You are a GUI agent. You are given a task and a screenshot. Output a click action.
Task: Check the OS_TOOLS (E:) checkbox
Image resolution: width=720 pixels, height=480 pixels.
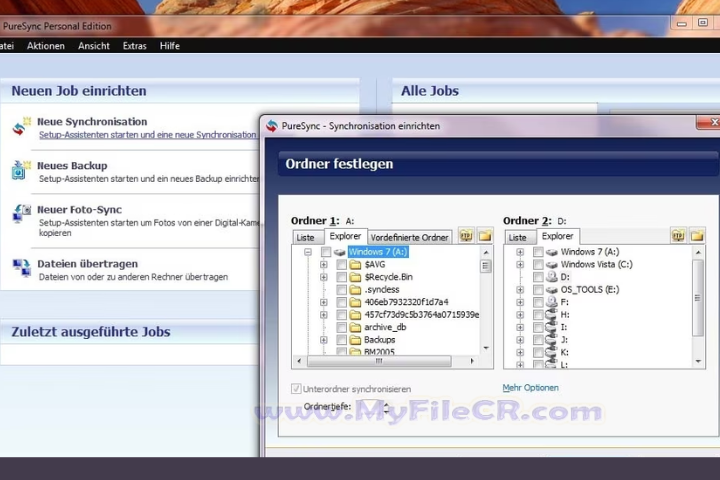tap(538, 290)
